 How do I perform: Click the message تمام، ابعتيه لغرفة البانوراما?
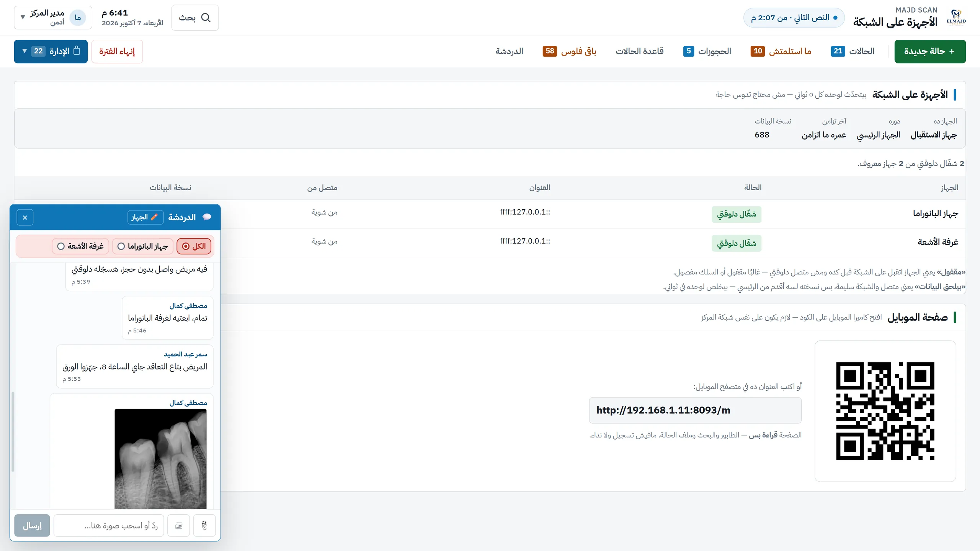(x=168, y=318)
